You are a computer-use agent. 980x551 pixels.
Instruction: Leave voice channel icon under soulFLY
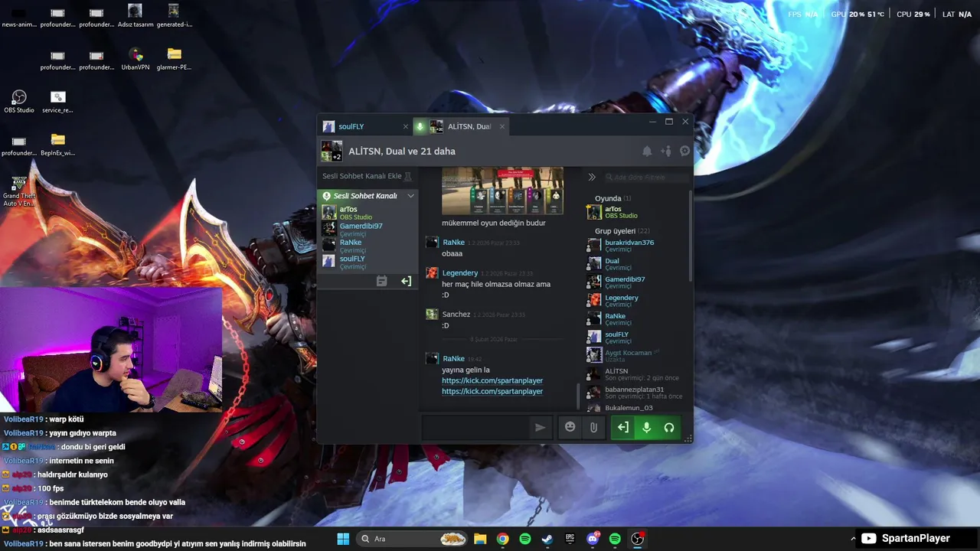[406, 281]
